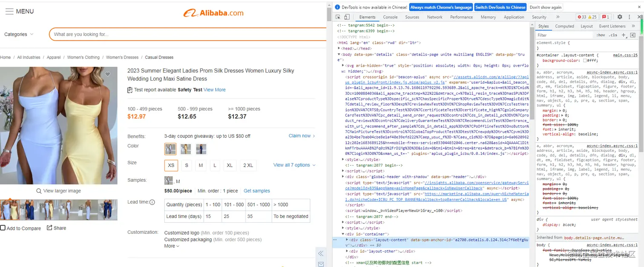Toggle .cls element classes button
This screenshot has height=267, width=644.
tap(613, 35)
